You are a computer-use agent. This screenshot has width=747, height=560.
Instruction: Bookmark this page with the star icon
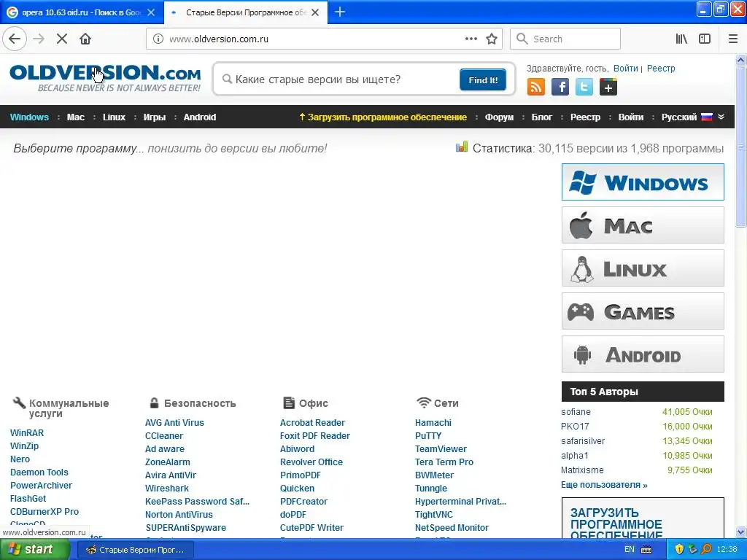point(492,39)
